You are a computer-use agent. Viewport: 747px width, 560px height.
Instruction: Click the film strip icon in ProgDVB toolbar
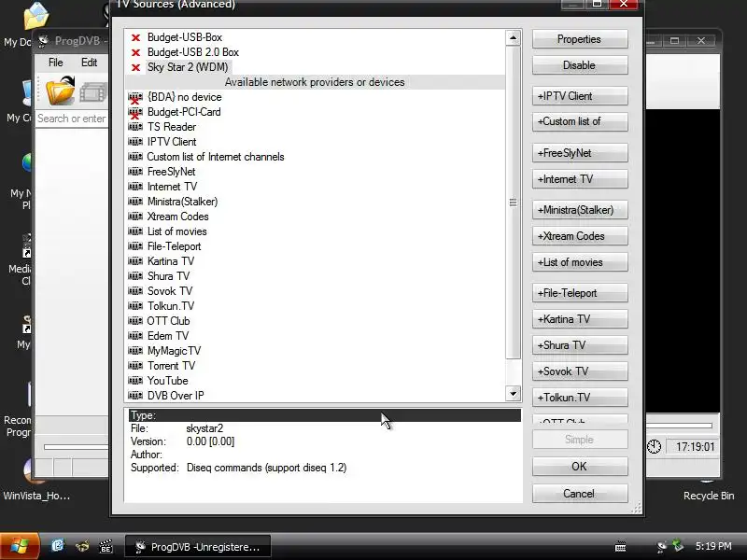(94, 92)
